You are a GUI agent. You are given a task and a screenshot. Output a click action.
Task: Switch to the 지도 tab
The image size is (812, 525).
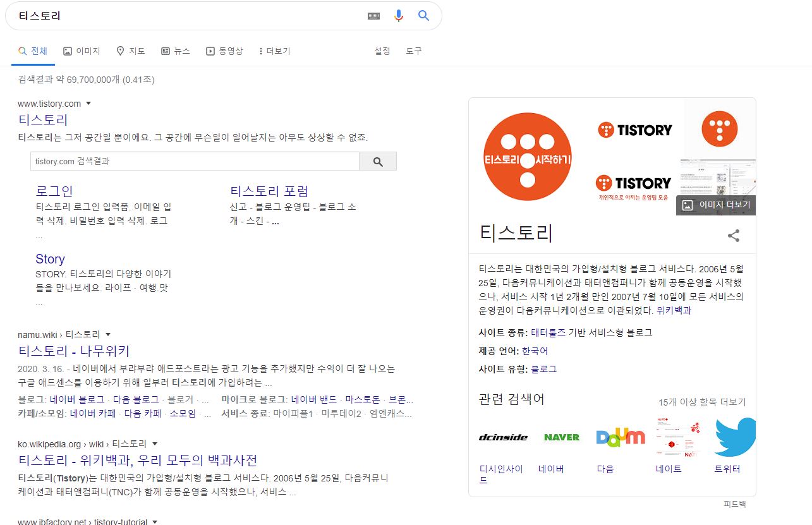[131, 51]
